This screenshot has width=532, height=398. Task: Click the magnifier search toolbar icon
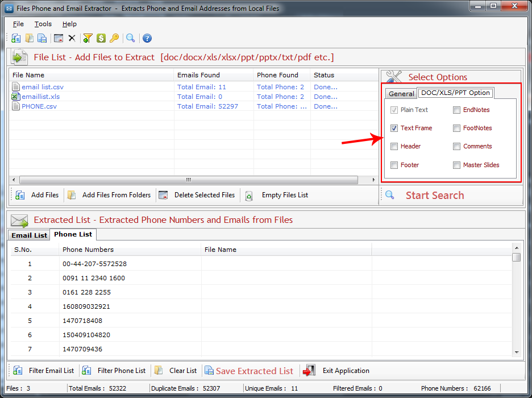[x=130, y=38]
